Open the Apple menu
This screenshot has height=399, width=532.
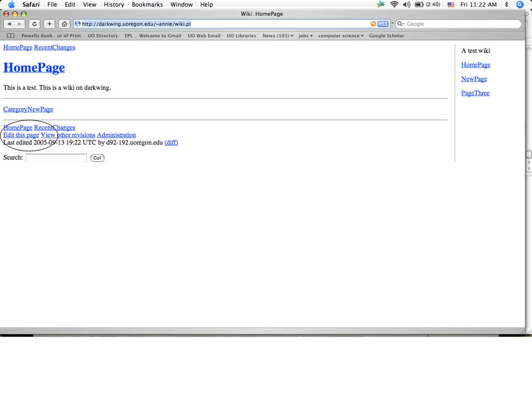click(11, 4)
